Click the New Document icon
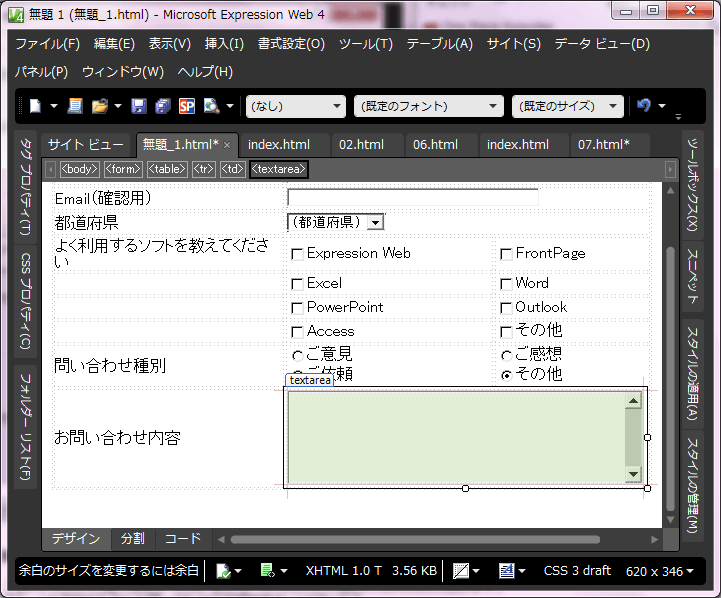The image size is (721, 598). point(35,106)
